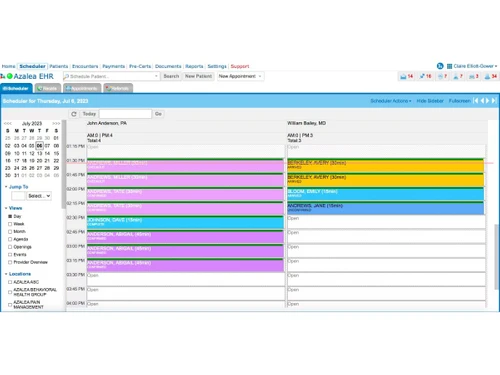500x375 pixels.
Task: Select July 13 in the mini calendar
Action: 39,153
